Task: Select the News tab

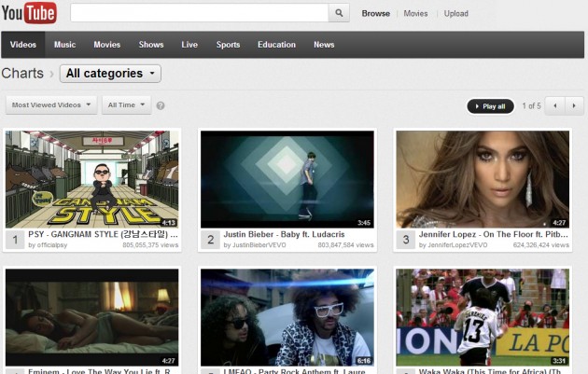Action: (x=324, y=45)
